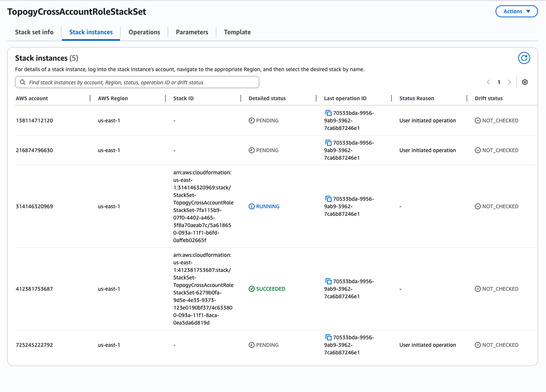Copy operation ID for account 725245222792
This screenshot has height=392, width=546.
click(x=328, y=337)
